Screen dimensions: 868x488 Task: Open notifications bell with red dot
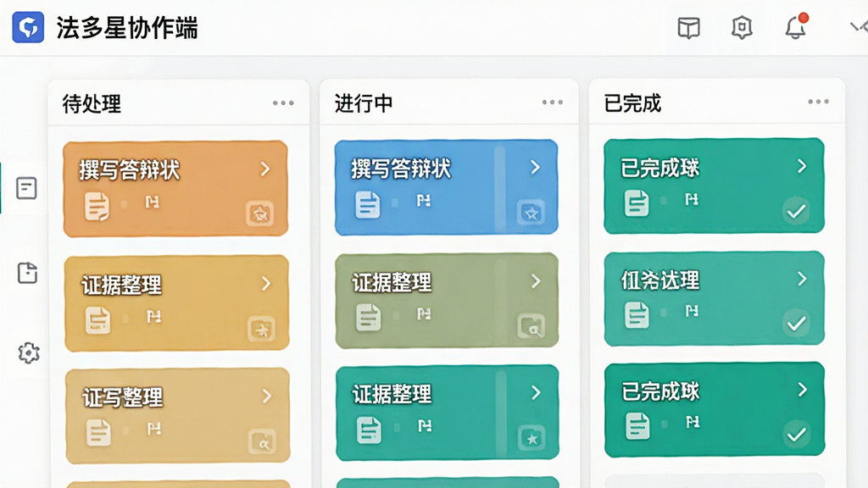[796, 26]
